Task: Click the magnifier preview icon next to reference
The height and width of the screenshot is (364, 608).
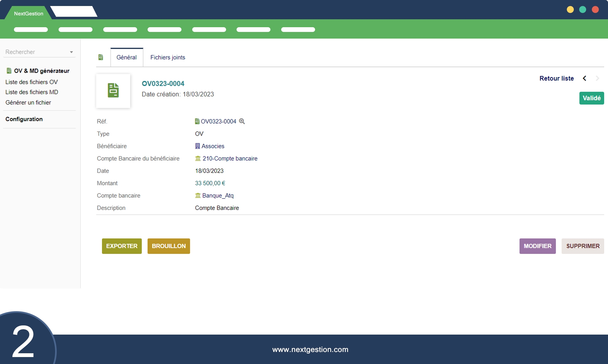Action: coord(242,121)
